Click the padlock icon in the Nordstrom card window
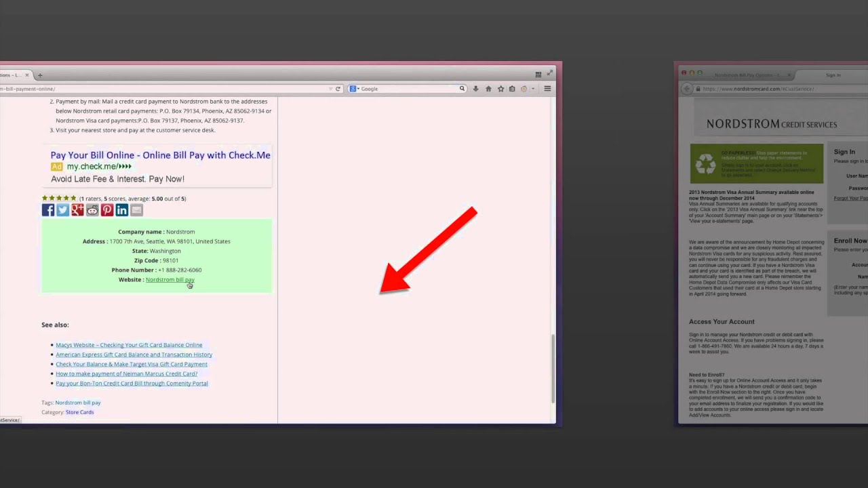Screen dimensions: 868x488 [x=698, y=89]
